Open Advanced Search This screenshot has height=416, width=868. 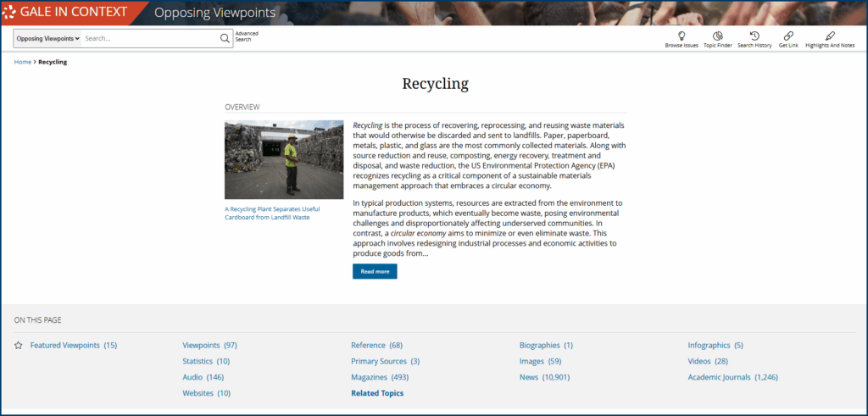pyautogui.click(x=247, y=36)
